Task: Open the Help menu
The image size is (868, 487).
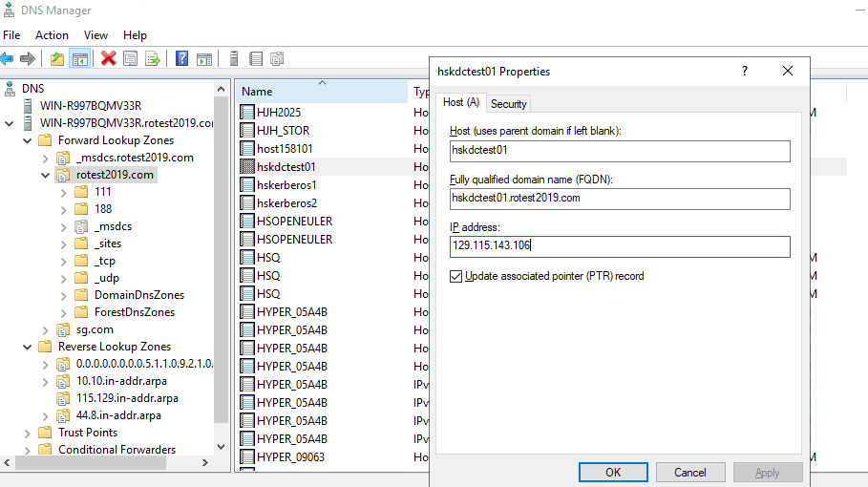Action: point(135,35)
